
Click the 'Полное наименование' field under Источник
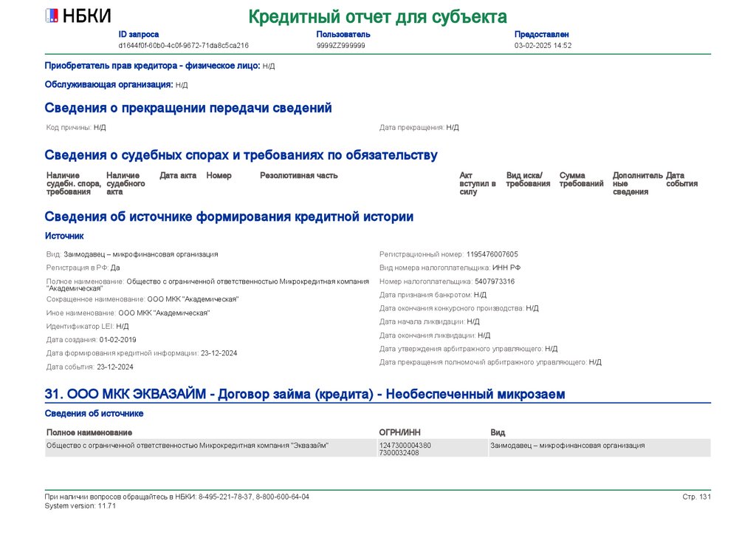207,284
